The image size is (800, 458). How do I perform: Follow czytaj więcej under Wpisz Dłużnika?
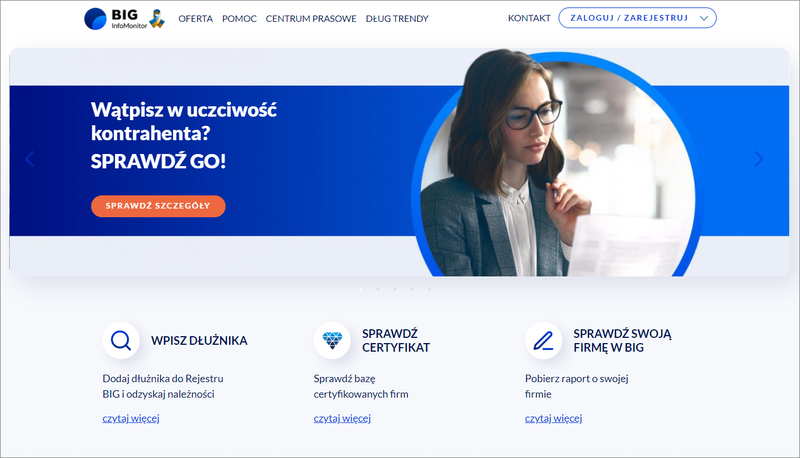point(131,418)
